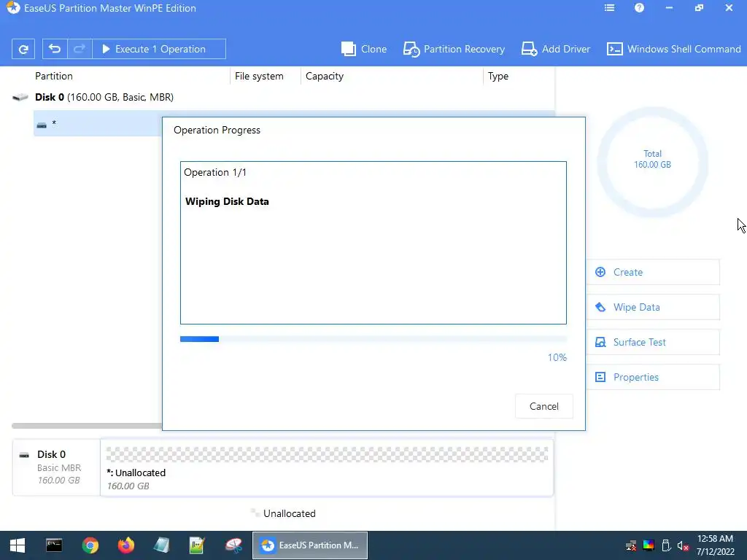Click the File system column header
The height and width of the screenshot is (560, 747).
pos(259,76)
